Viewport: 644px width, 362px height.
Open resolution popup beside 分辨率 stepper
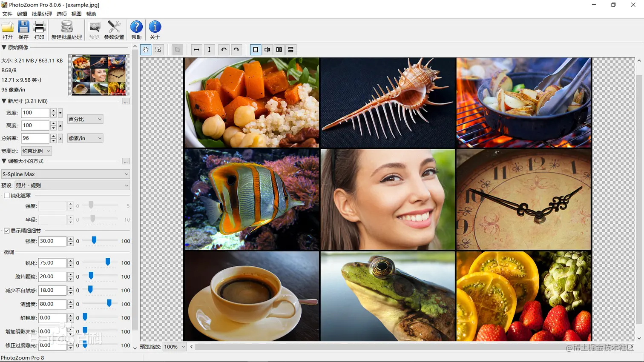[60, 138]
